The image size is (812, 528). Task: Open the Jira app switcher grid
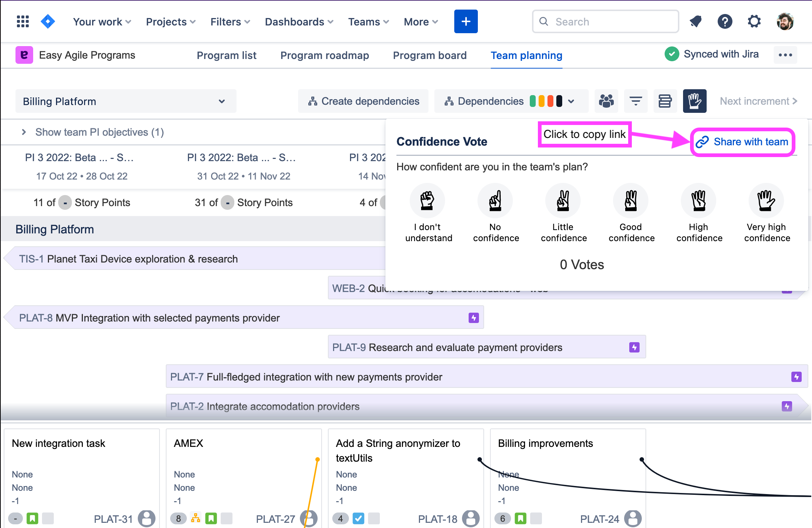[x=23, y=21]
